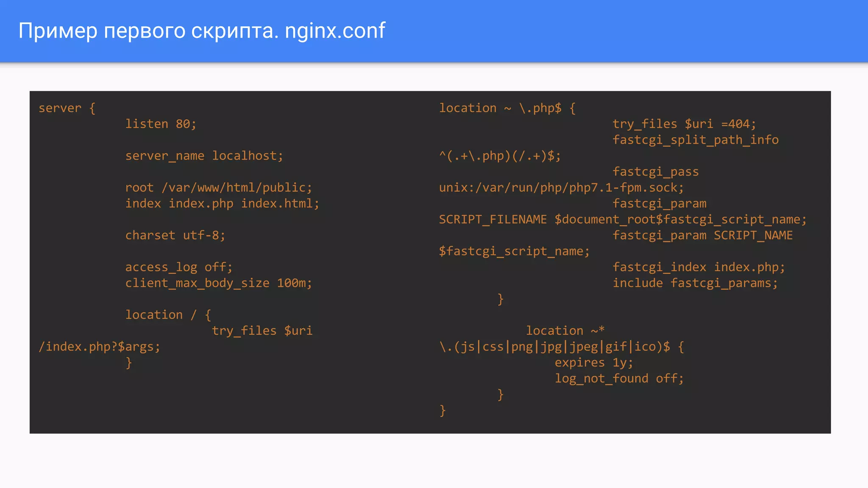Select the 'expires 1y;' line
The image size is (868, 488).
click(594, 363)
